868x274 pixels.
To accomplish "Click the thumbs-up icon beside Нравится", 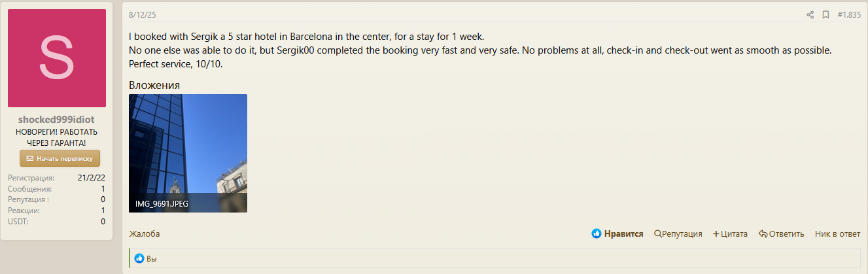I will point(596,233).
